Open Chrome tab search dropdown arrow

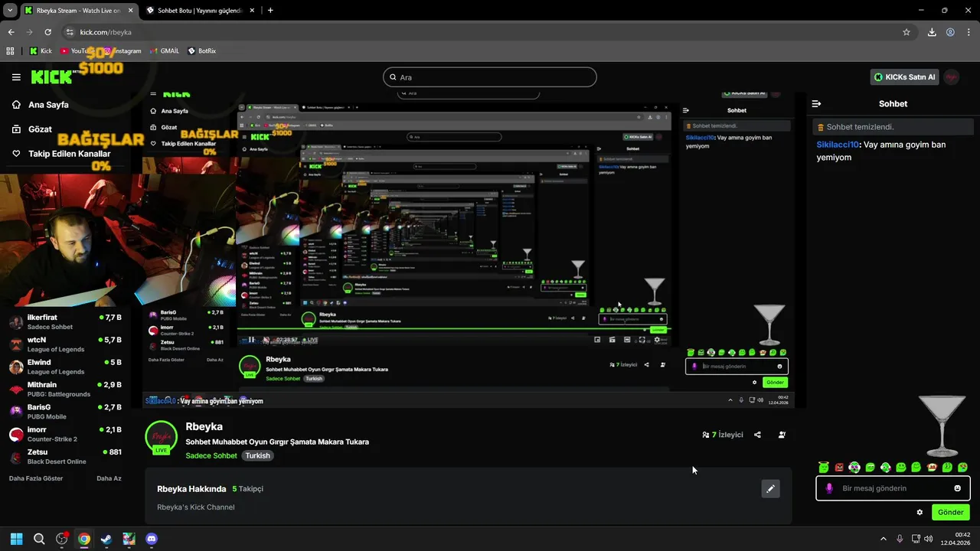[10, 11]
